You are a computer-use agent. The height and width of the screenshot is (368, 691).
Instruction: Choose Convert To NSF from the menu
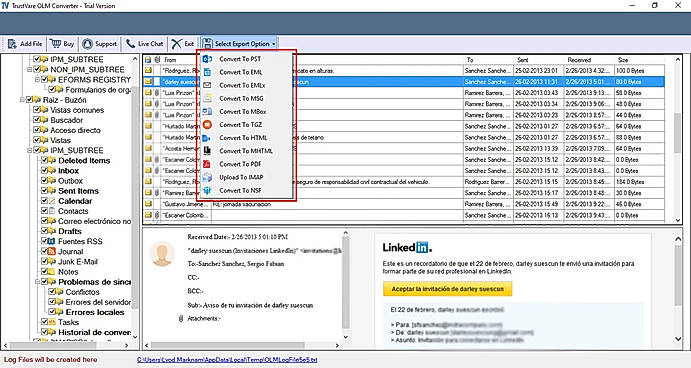(x=240, y=190)
